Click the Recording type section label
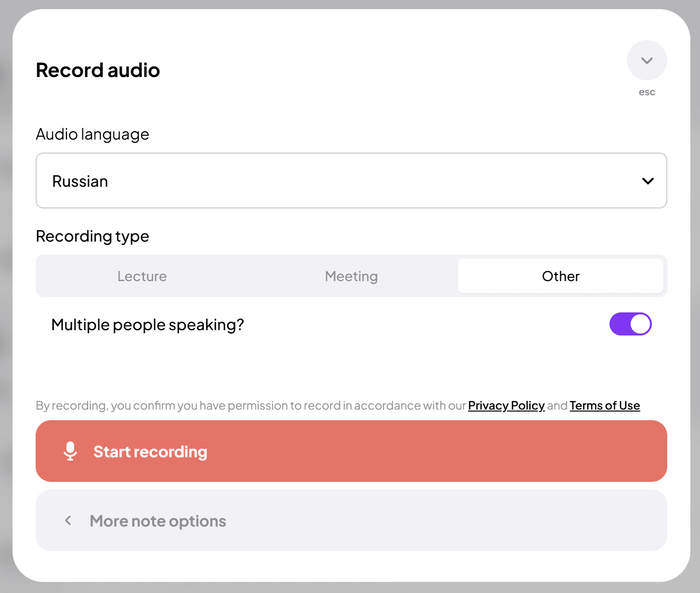Screen dimensions: 700x593 click(x=92, y=236)
